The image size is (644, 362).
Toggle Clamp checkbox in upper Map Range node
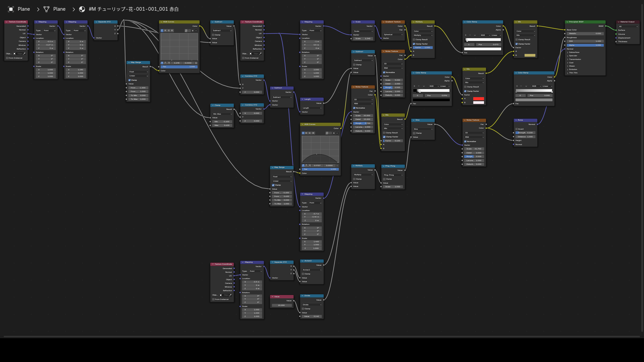tap(129, 80)
